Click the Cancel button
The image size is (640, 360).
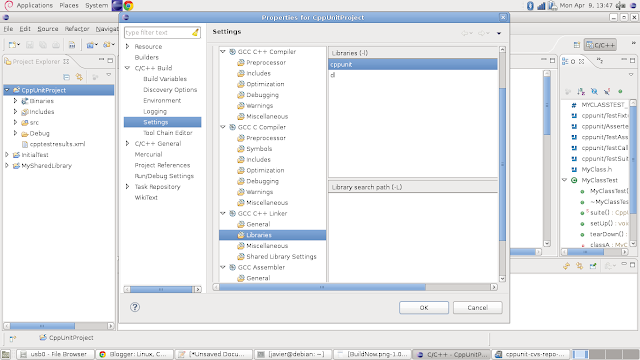[478, 308]
